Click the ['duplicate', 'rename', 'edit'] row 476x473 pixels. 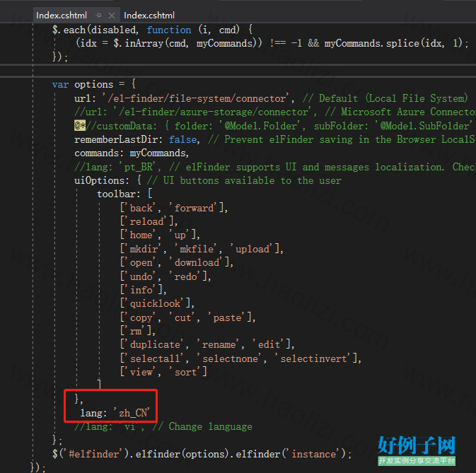click(207, 344)
